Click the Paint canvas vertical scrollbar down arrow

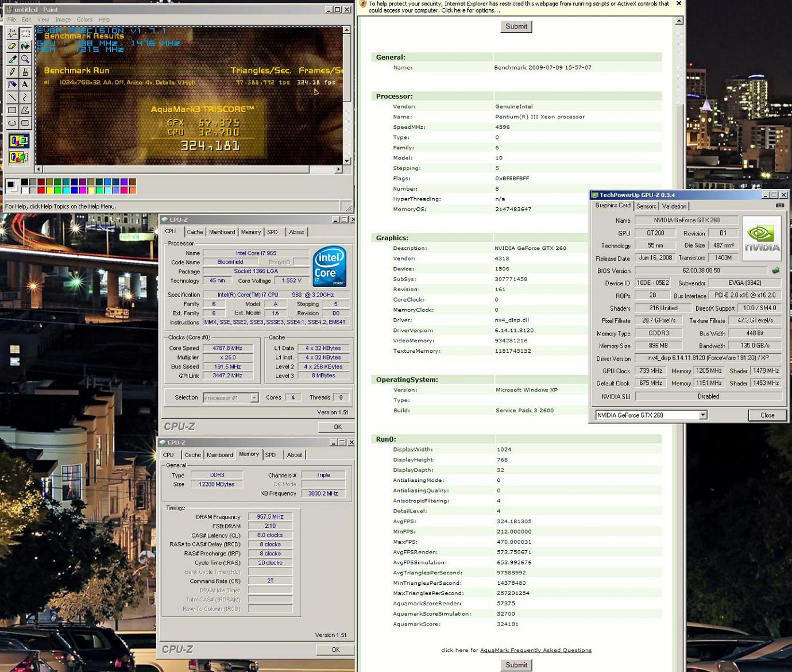347,161
